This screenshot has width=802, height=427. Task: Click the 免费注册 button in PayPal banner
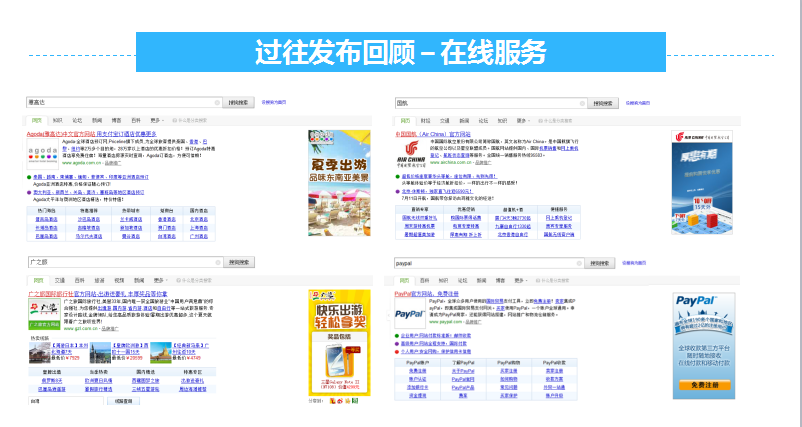(704, 385)
